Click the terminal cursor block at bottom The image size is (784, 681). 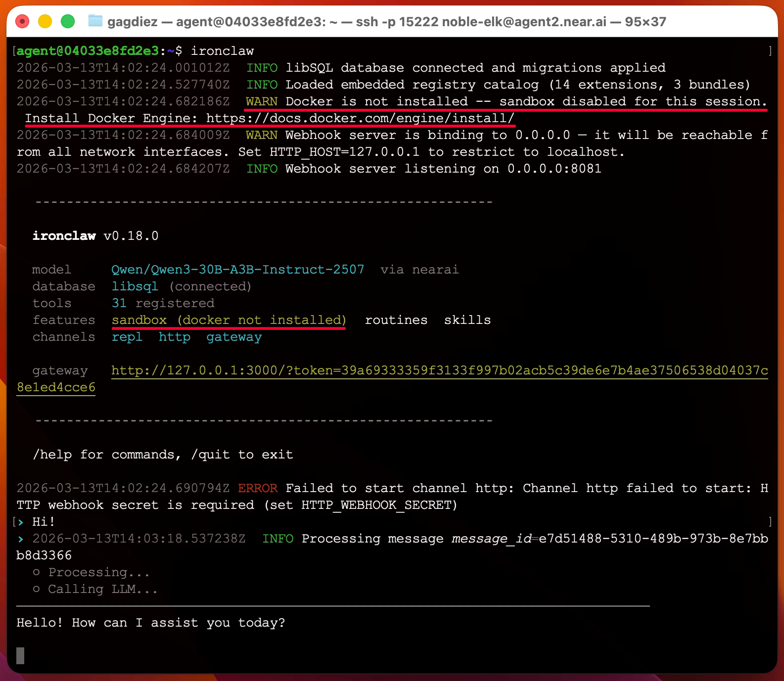(x=20, y=656)
